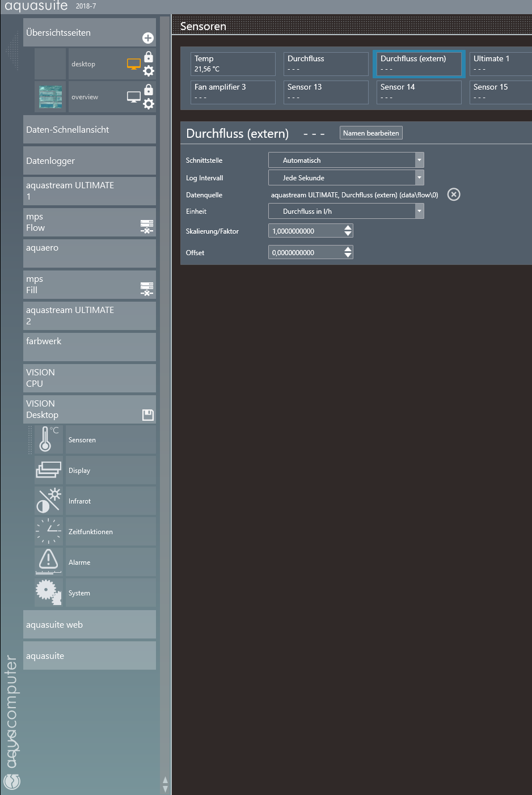
Task: Open aquastream ULTIMATE 2 device
Action: 90,316
